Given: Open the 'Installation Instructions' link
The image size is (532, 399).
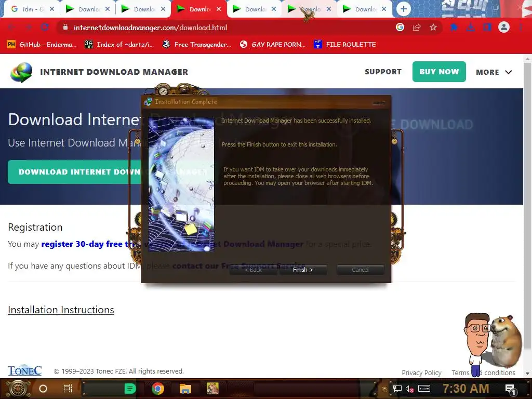Looking at the screenshot, I should tap(61, 310).
